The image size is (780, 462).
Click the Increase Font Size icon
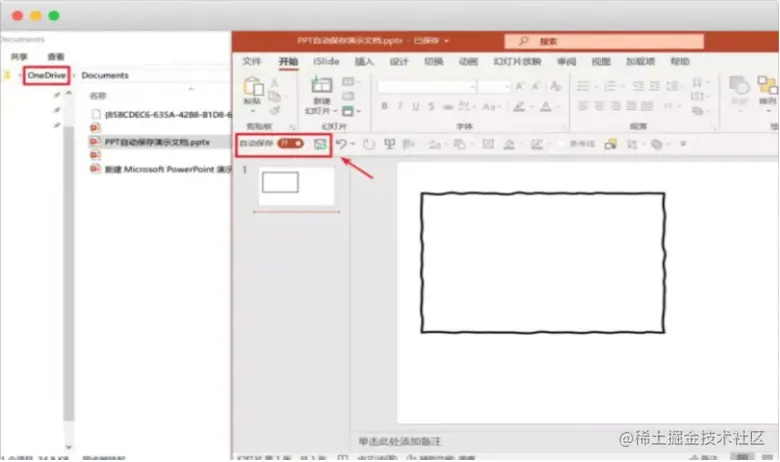[520, 87]
